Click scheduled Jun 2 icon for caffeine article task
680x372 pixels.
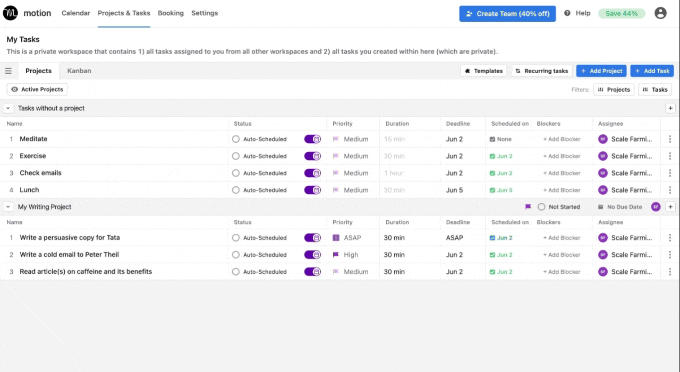point(492,271)
